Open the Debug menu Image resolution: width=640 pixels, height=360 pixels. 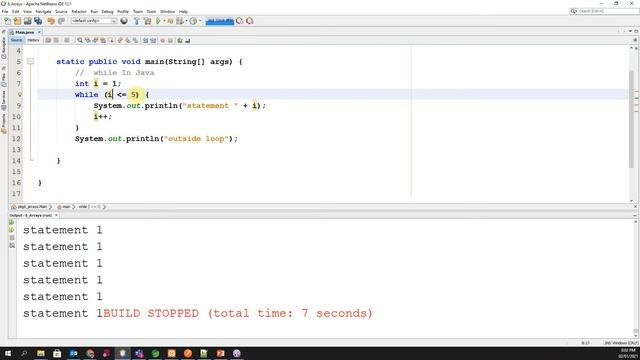(107, 11)
